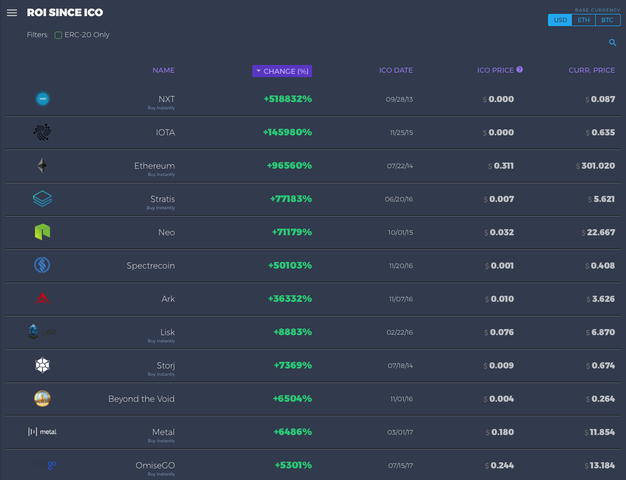This screenshot has width=626, height=480.
Task: Click the Storj hexagon logo
Action: point(42,365)
